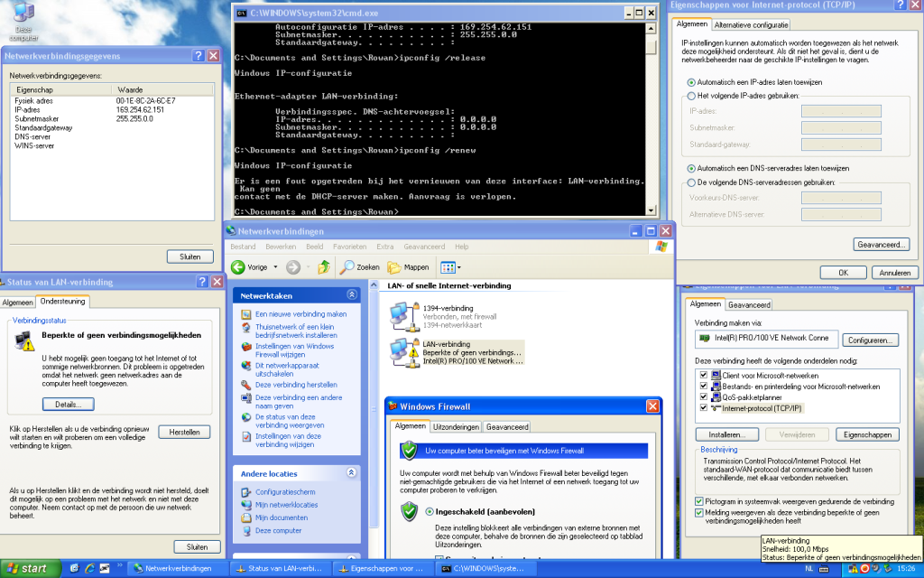Screen dimensions: 924x578
Task: Click the Details... button
Action: click(x=69, y=405)
